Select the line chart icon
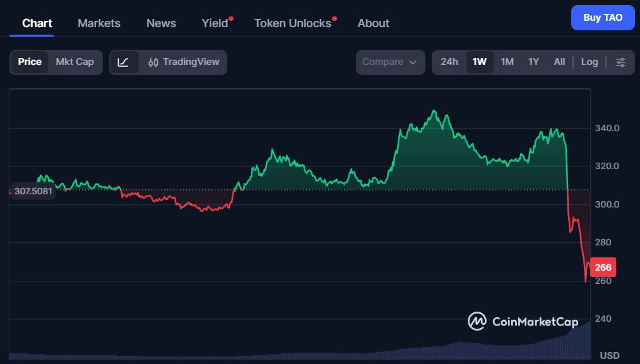This screenshot has width=640, height=364. coord(124,62)
